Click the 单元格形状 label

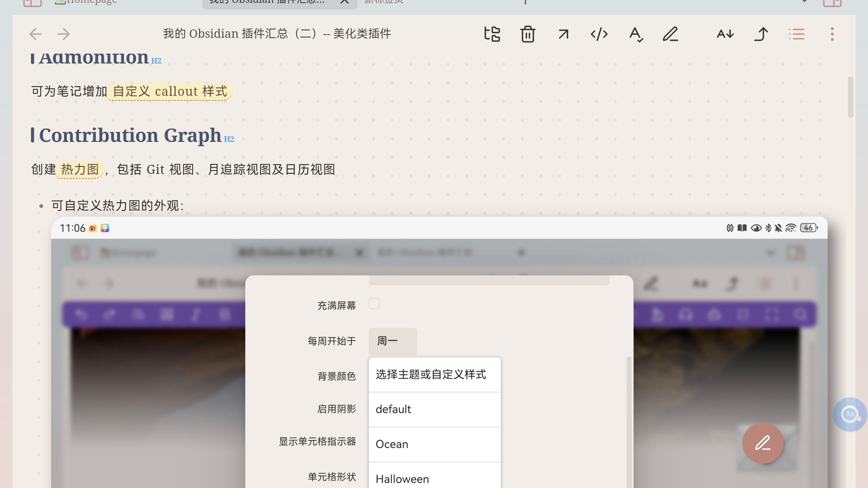click(332, 477)
